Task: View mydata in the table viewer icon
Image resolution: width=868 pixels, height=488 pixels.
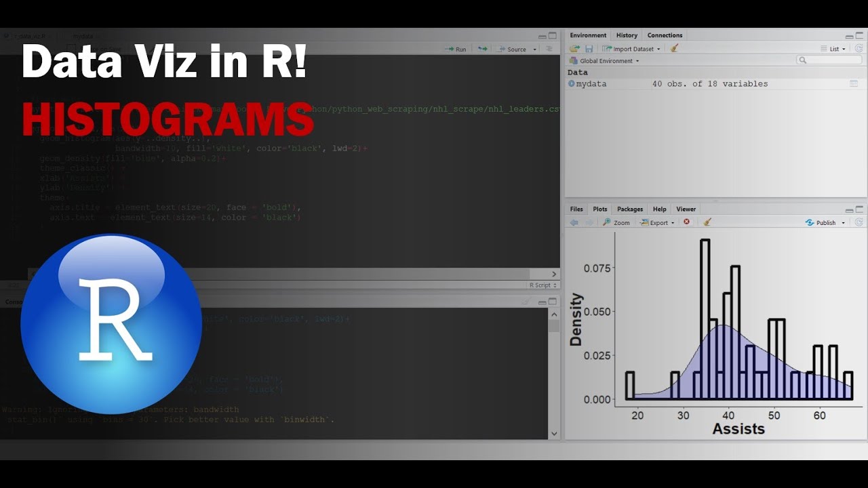Action: coord(854,83)
